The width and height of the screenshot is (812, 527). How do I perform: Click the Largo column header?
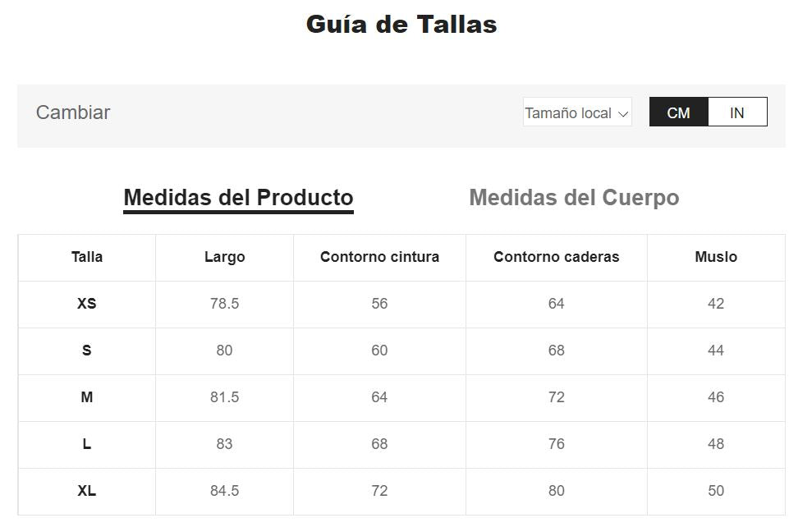[x=224, y=257]
